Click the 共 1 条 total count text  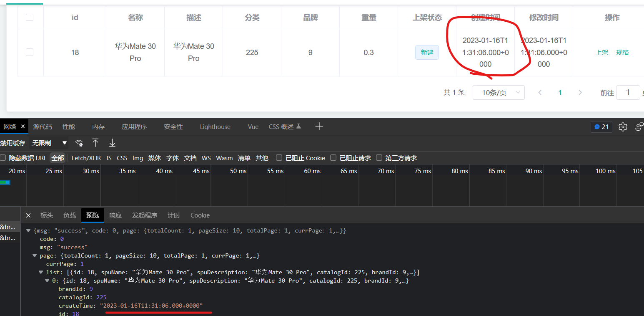(454, 93)
